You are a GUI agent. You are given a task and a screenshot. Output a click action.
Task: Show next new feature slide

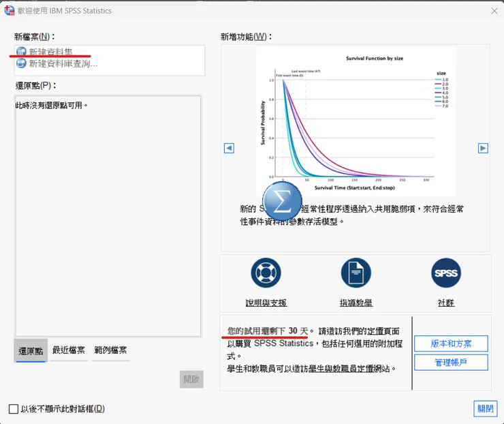[x=483, y=149]
